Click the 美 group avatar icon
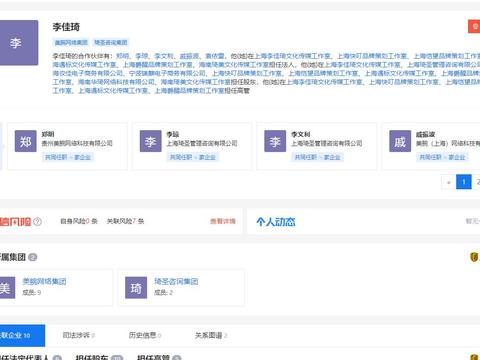This screenshot has width=480, height=360. pos(7,288)
